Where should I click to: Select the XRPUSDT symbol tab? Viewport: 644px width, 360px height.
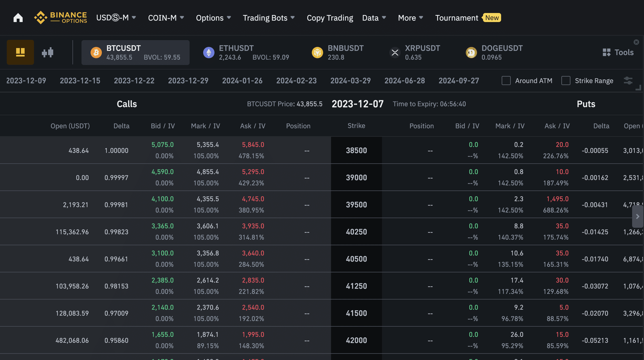[x=415, y=53]
